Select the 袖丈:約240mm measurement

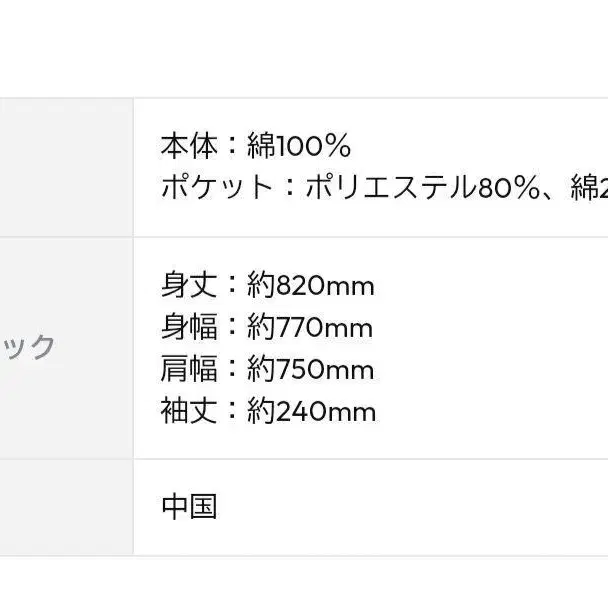click(x=268, y=411)
